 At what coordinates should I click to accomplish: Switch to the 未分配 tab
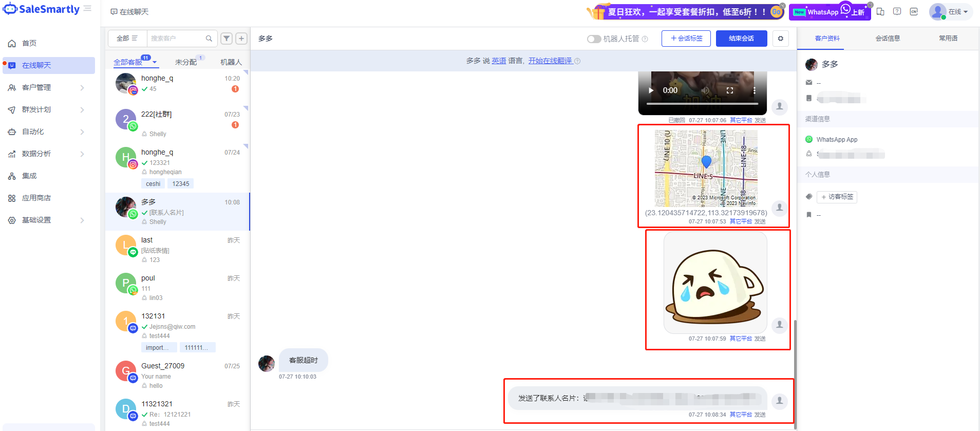[x=186, y=62]
